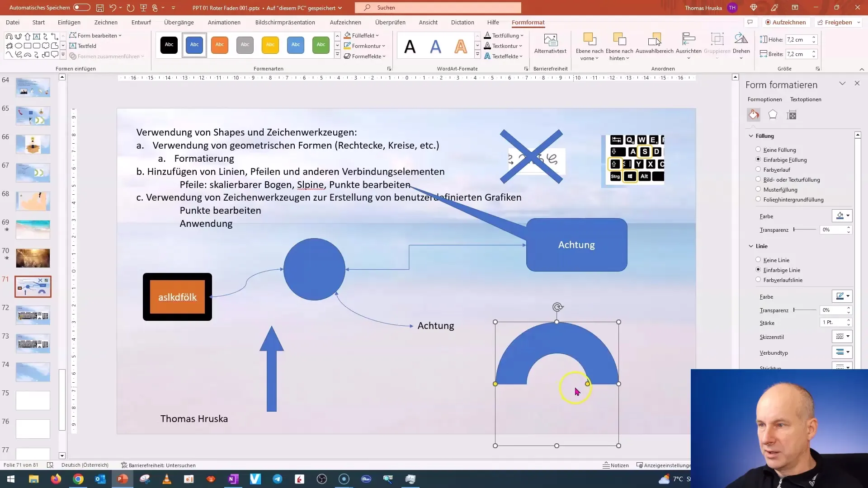Image resolution: width=868 pixels, height=488 pixels.
Task: Click the Redo icon in title bar
Action: [131, 8]
